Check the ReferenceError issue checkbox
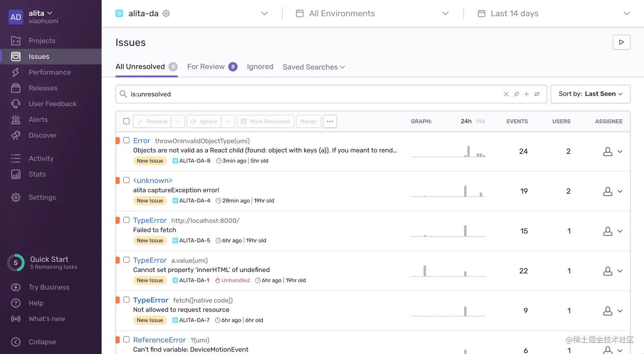This screenshot has width=644, height=354. pos(126,340)
